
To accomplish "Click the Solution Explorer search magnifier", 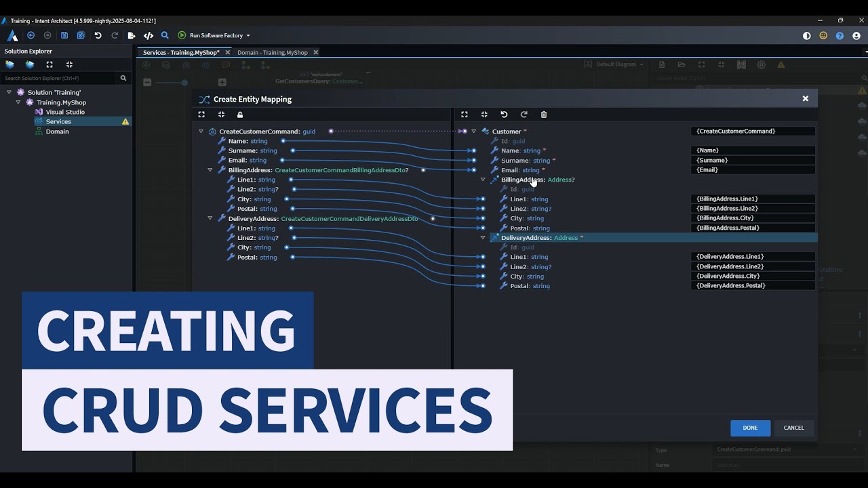I will [x=123, y=78].
